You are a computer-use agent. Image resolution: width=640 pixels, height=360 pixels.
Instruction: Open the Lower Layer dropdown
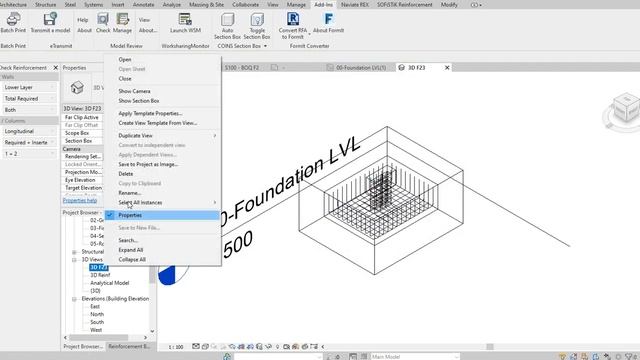point(29,87)
